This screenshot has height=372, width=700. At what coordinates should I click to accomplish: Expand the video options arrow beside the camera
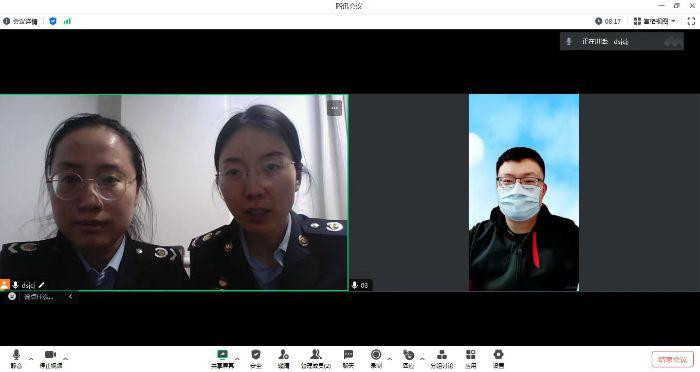(66, 359)
